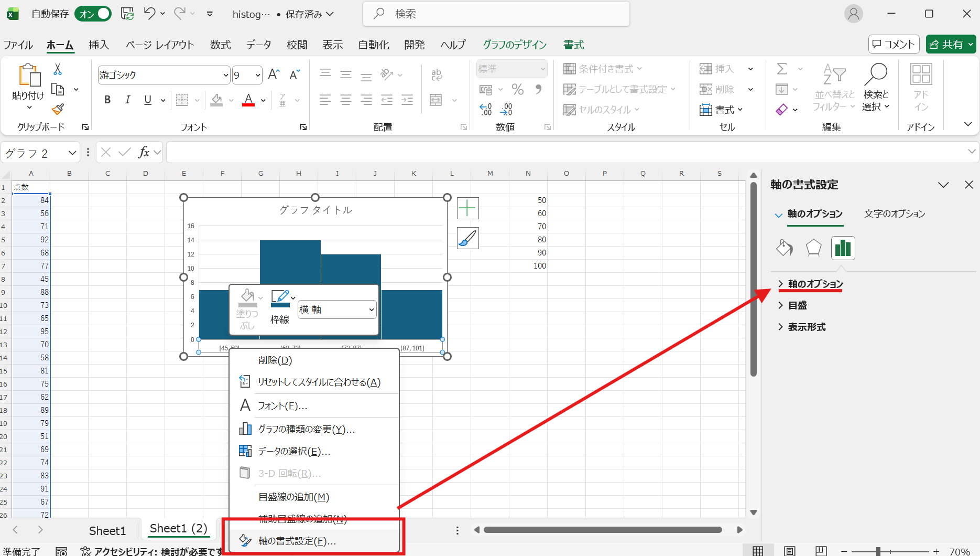Image resolution: width=980 pixels, height=556 pixels.
Task: Expand the 目盛 section
Action: click(797, 305)
